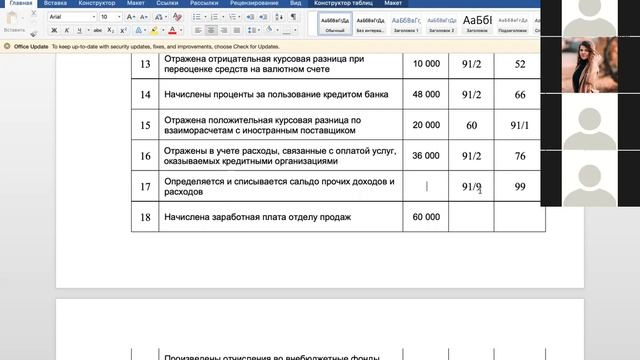The height and width of the screenshot is (360, 640).
Task: Click the '91/9' cell in row 17
Action: tap(471, 187)
